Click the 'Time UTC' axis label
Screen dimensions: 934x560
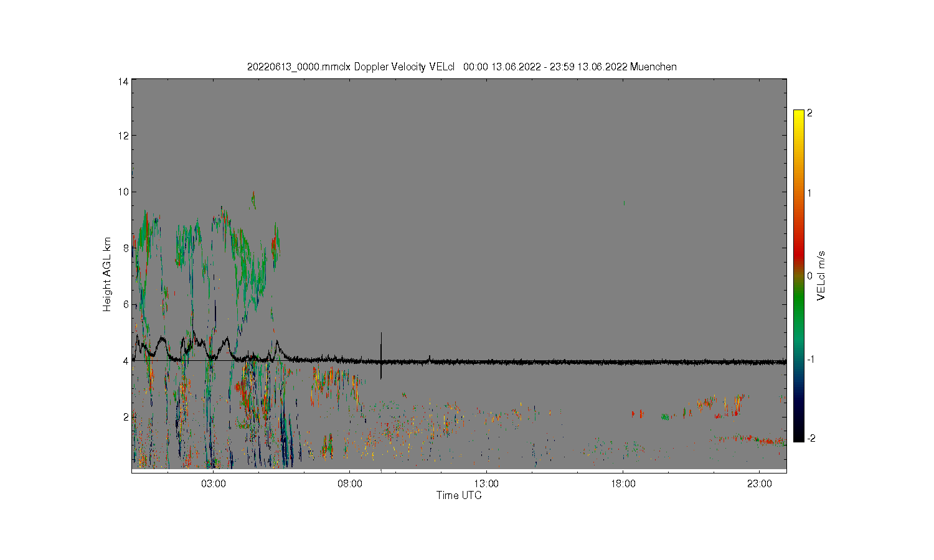[x=459, y=496]
